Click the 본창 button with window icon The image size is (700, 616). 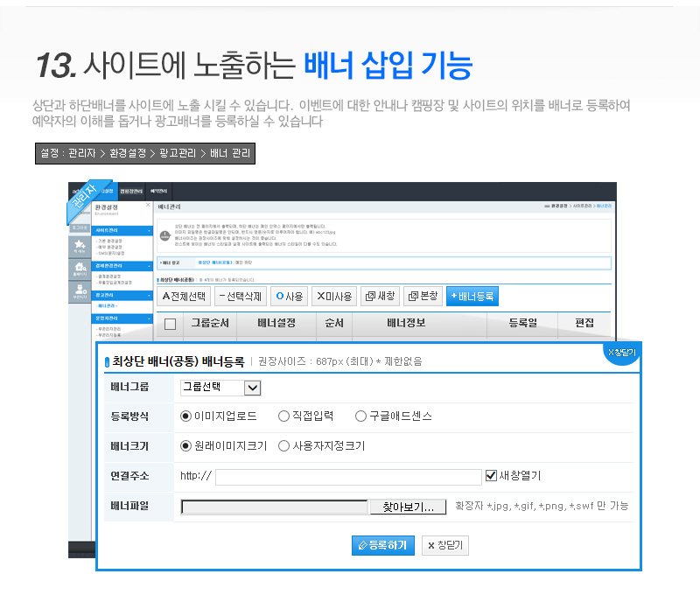point(423,297)
